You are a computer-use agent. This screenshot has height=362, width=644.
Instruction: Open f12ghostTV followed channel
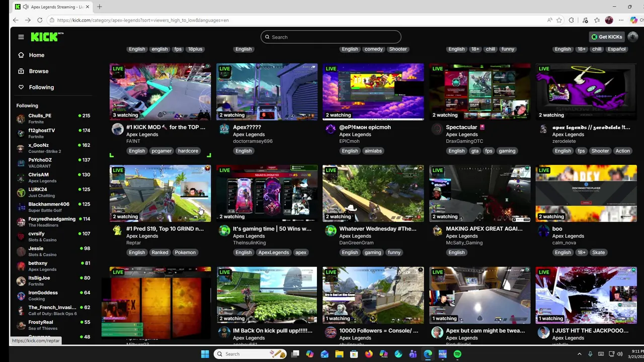(x=52, y=133)
